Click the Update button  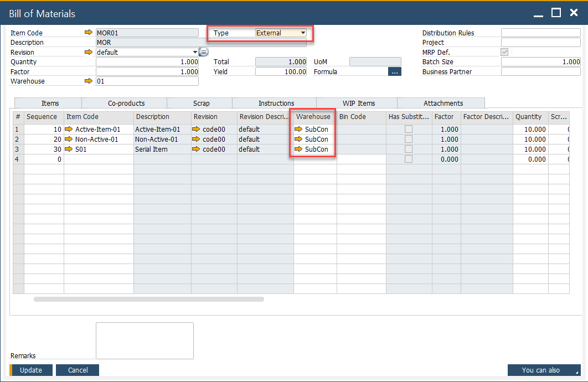(x=31, y=370)
